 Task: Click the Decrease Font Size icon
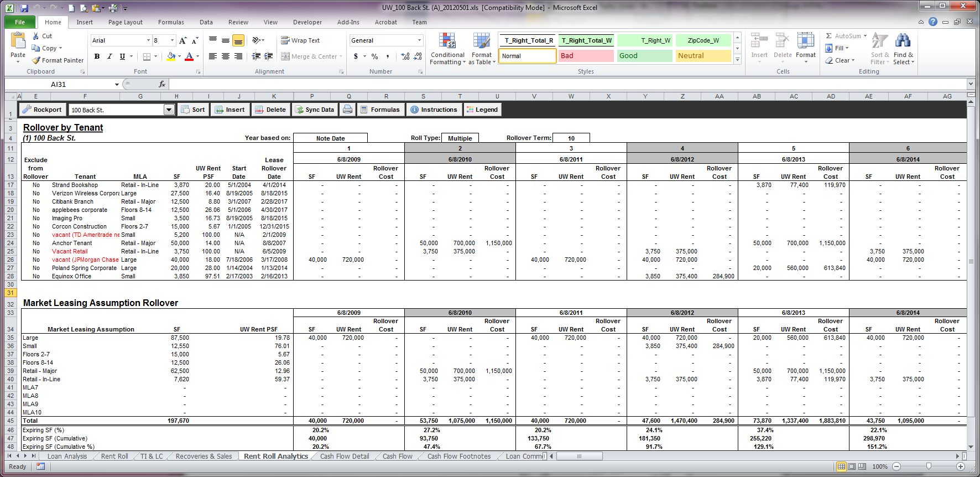click(195, 40)
